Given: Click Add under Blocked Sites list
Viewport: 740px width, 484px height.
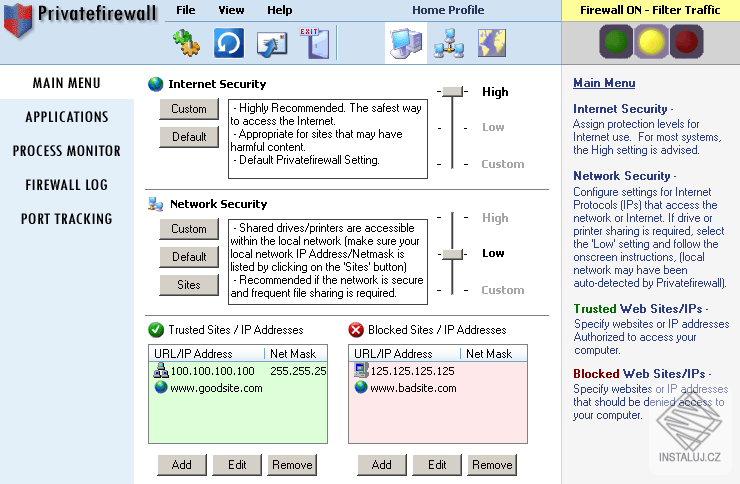Looking at the screenshot, I should pos(381,465).
